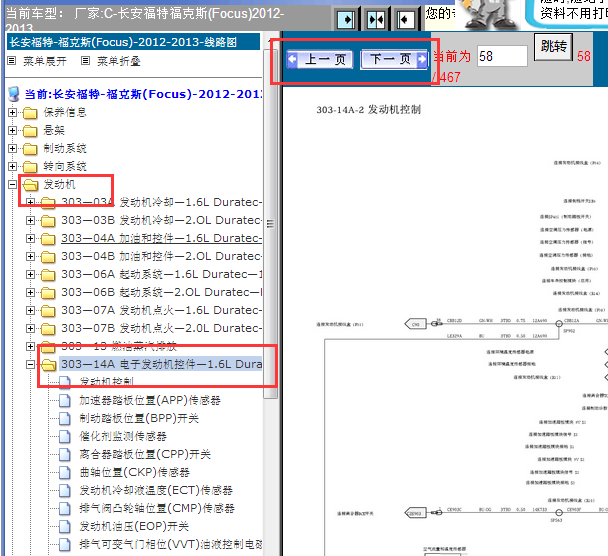Expand 303—06A 起动系统 node
The height and width of the screenshot is (556, 608).
pyautogui.click(x=30, y=275)
